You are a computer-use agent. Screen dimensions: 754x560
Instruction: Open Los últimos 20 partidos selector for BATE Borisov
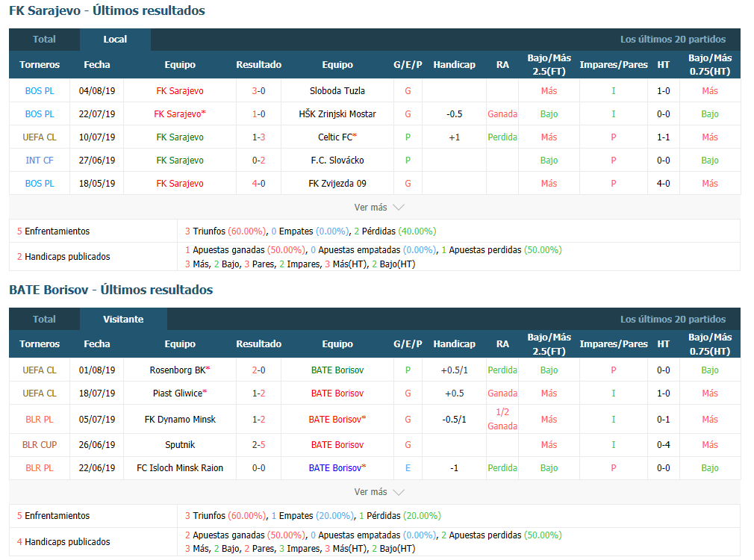tap(673, 319)
